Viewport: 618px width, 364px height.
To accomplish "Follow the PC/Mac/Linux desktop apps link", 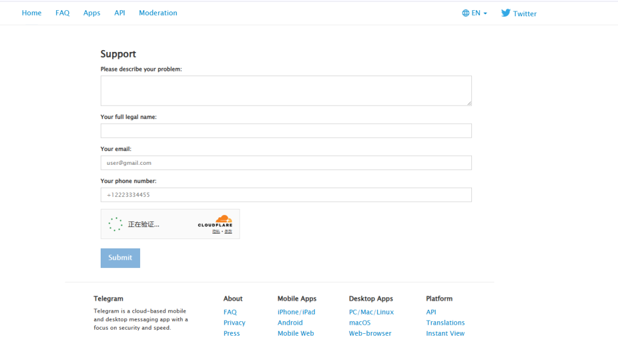I will point(371,312).
